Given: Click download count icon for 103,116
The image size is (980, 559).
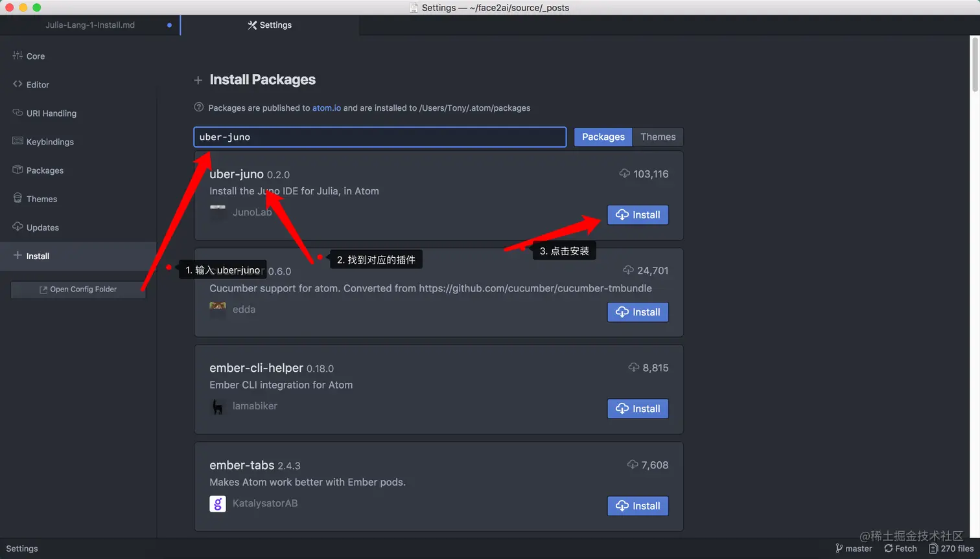Looking at the screenshot, I should coord(625,174).
